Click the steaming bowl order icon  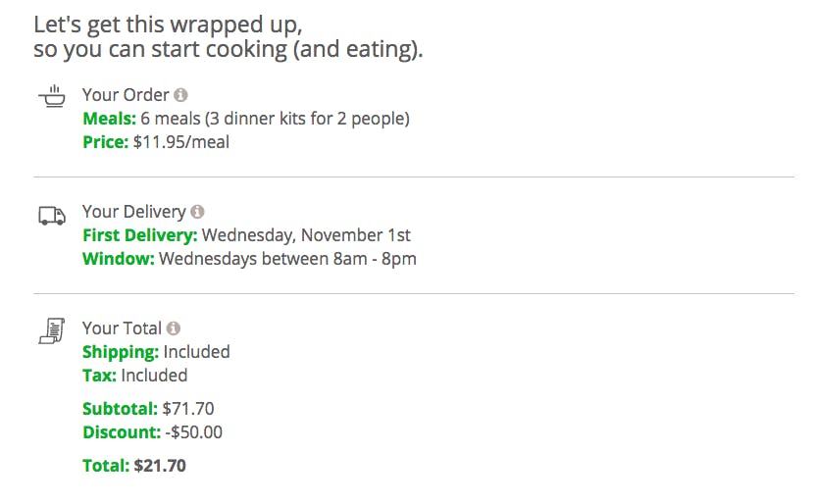point(52,96)
